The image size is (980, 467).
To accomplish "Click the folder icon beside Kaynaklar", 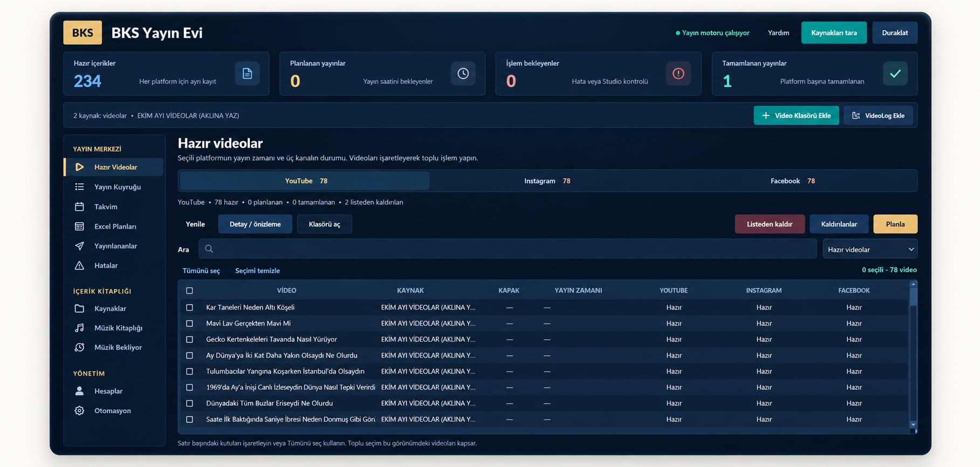I will pos(79,308).
